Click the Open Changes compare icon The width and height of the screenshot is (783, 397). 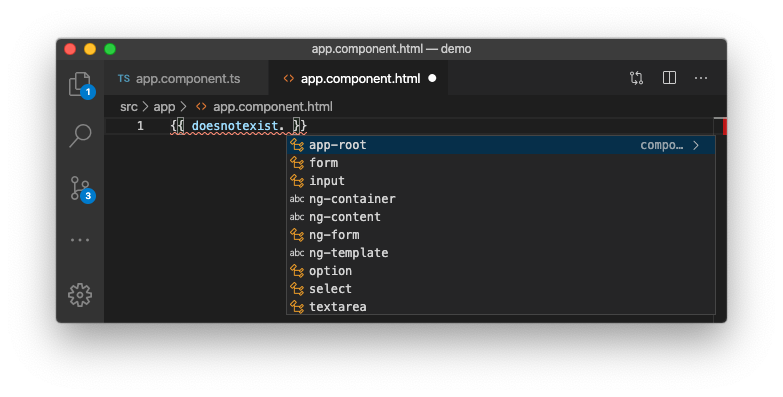click(636, 78)
